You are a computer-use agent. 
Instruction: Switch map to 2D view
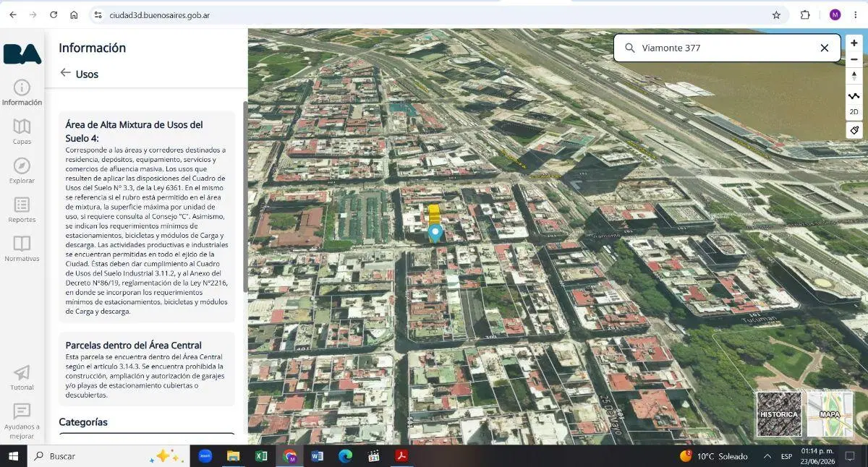[x=854, y=112]
